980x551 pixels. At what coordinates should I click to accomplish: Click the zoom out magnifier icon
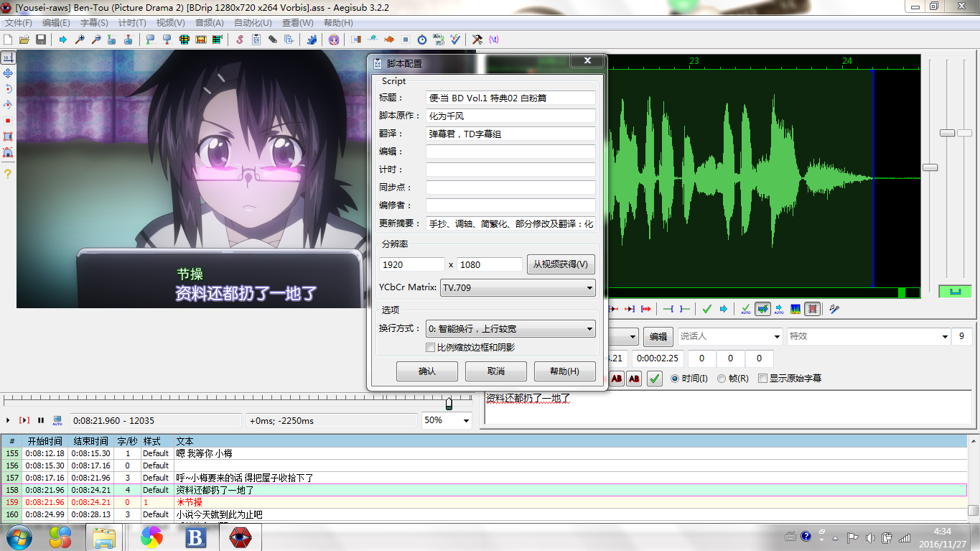[95, 40]
